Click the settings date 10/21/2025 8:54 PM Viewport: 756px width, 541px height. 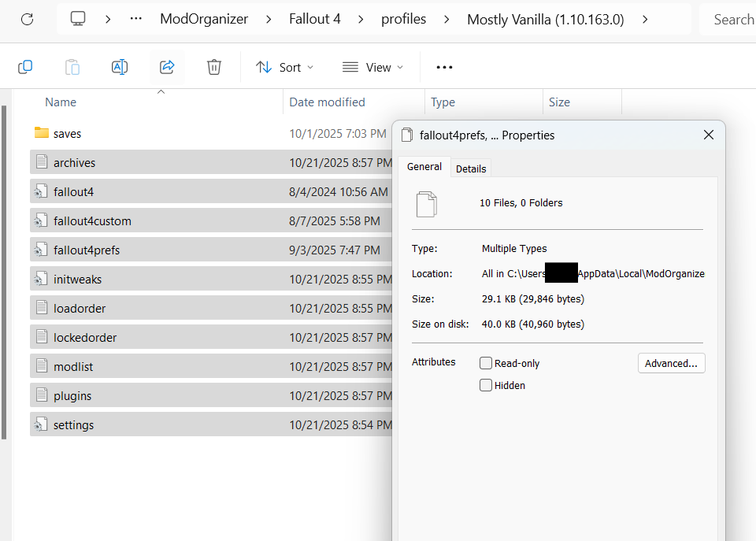(x=340, y=424)
